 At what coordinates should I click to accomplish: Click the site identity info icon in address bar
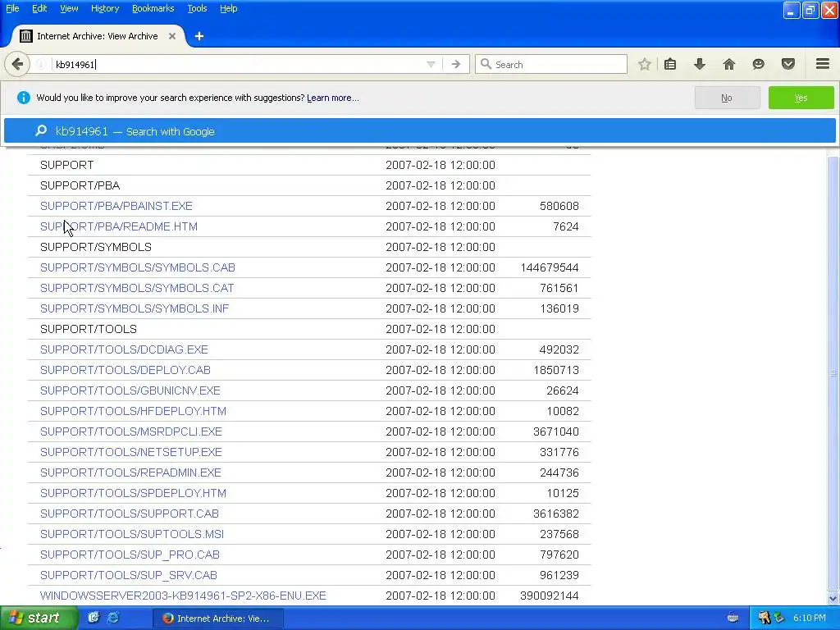pyautogui.click(x=41, y=64)
